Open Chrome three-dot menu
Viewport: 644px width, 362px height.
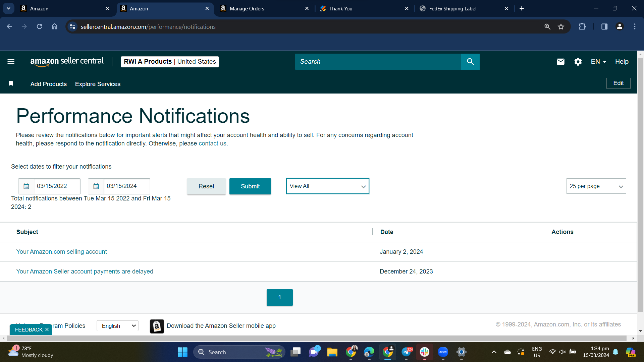click(635, 26)
